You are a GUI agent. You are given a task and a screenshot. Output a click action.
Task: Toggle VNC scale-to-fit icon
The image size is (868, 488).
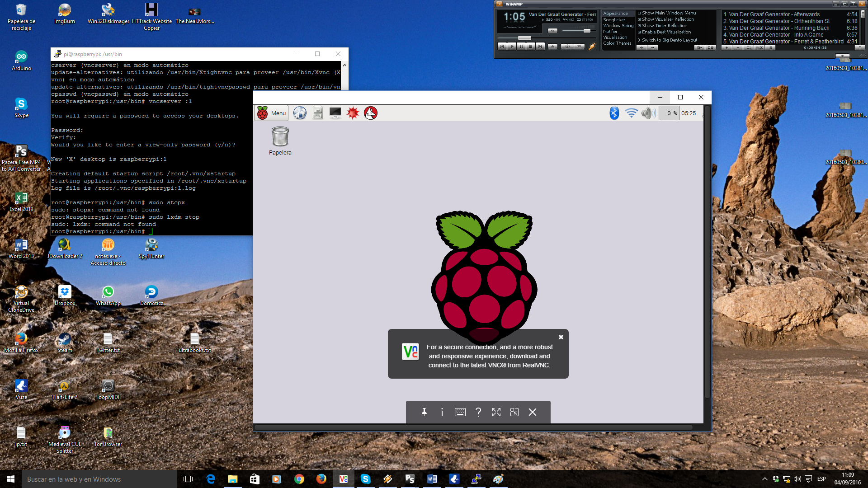point(514,412)
